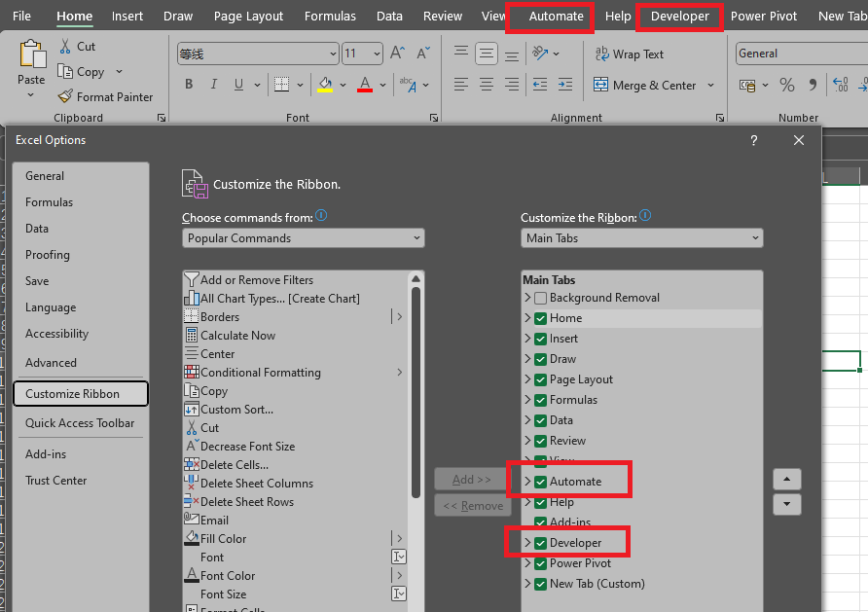The image size is (868, 612).
Task: Switch to the Formulas ribbon tab
Action: click(x=330, y=16)
